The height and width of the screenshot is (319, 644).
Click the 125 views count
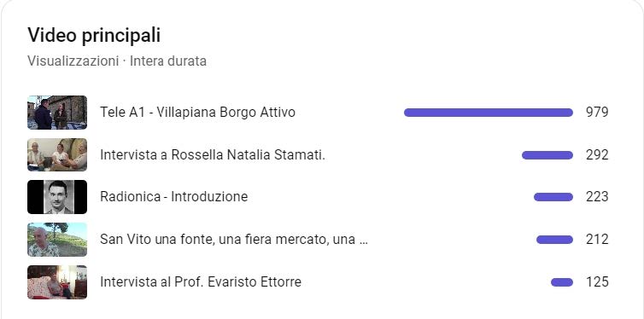597,282
